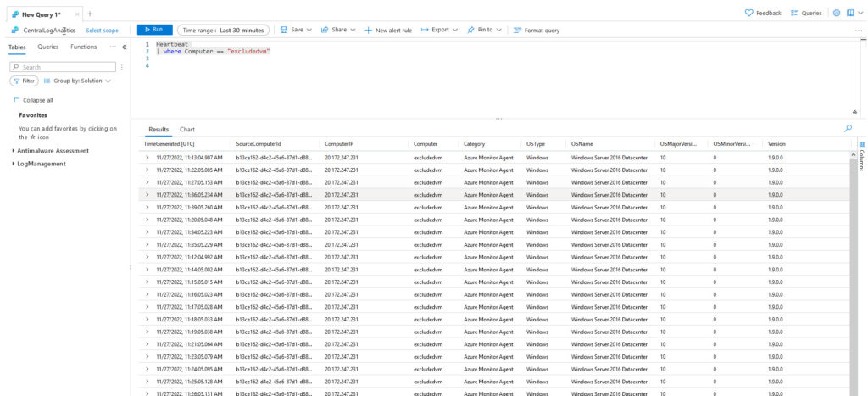
Task: Expand the 11:34:05.223 AM row
Action: (x=147, y=232)
